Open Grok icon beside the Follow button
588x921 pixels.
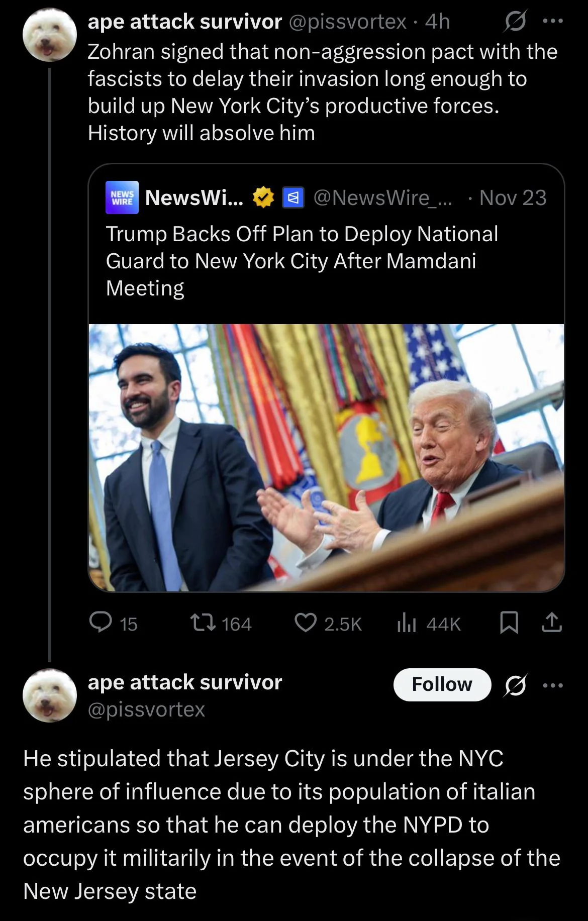516,685
